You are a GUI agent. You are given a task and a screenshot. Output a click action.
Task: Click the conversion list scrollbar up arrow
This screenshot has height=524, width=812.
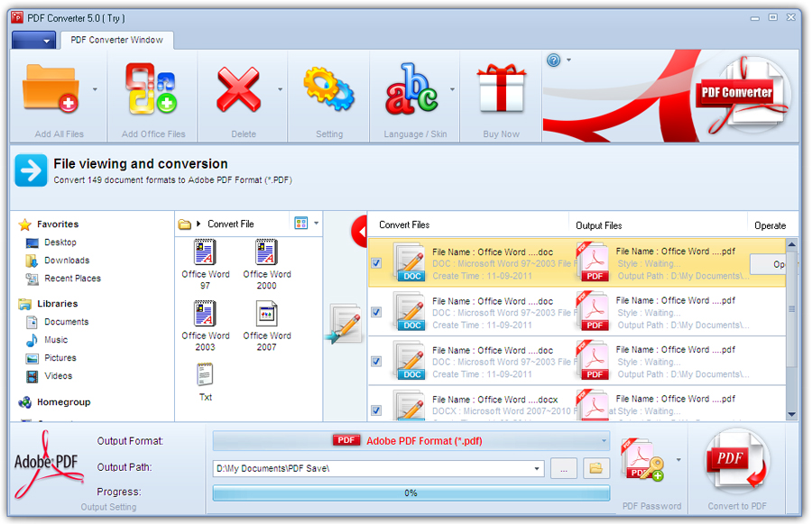791,244
